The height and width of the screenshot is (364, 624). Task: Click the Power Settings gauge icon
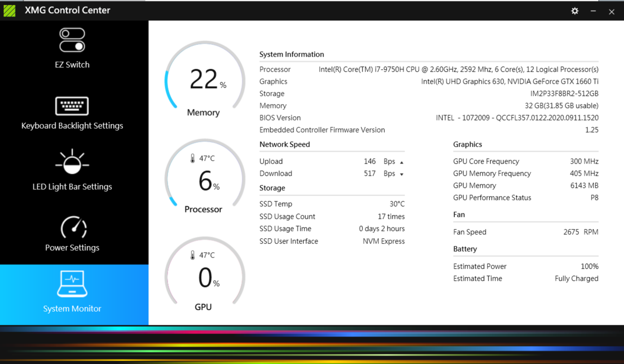pyautogui.click(x=73, y=227)
